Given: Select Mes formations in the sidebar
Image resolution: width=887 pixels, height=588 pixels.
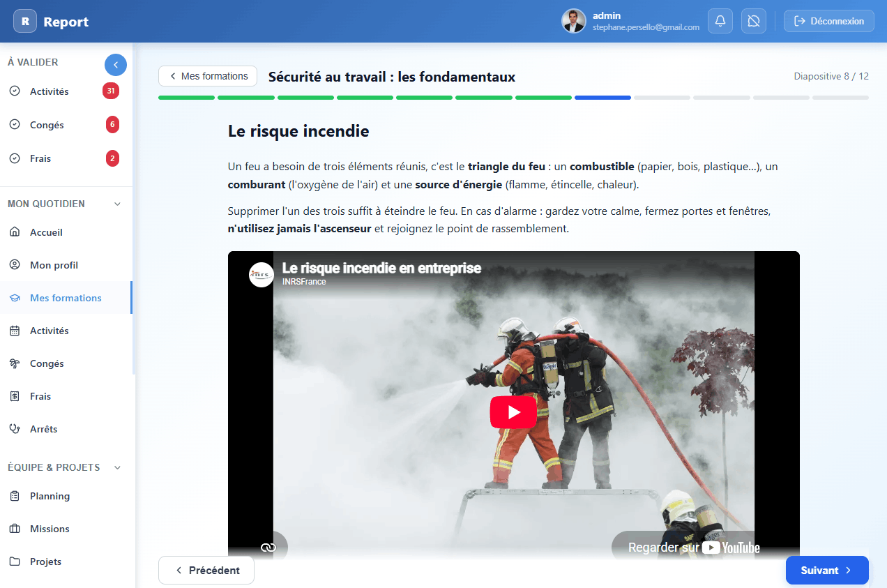Looking at the screenshot, I should (66, 298).
